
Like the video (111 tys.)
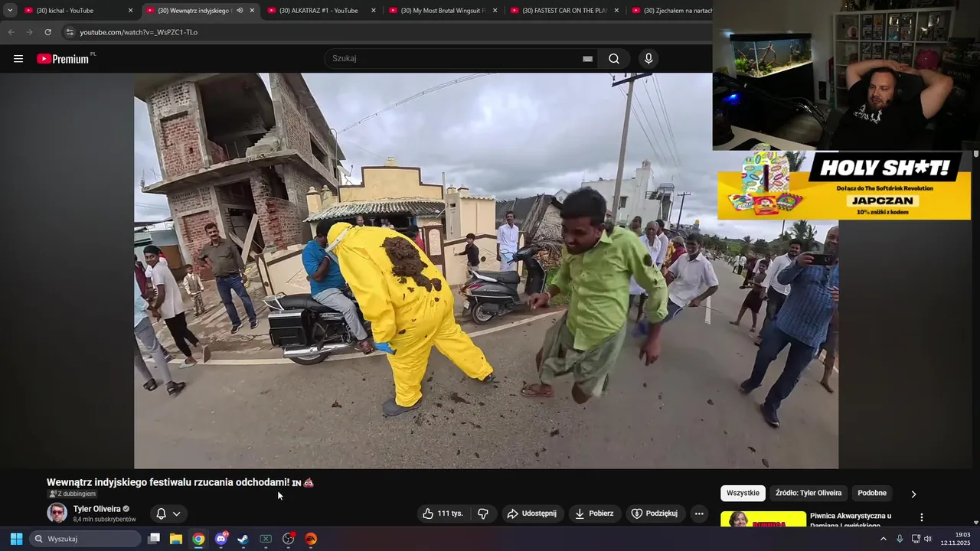coord(443,514)
